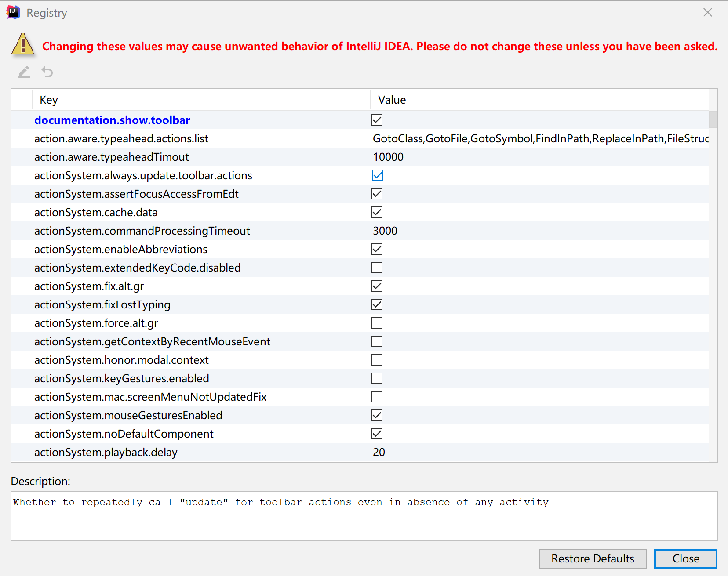728x576 pixels.
Task: Enable actionSystem.honor.modal.context checkbox
Action: (x=377, y=360)
